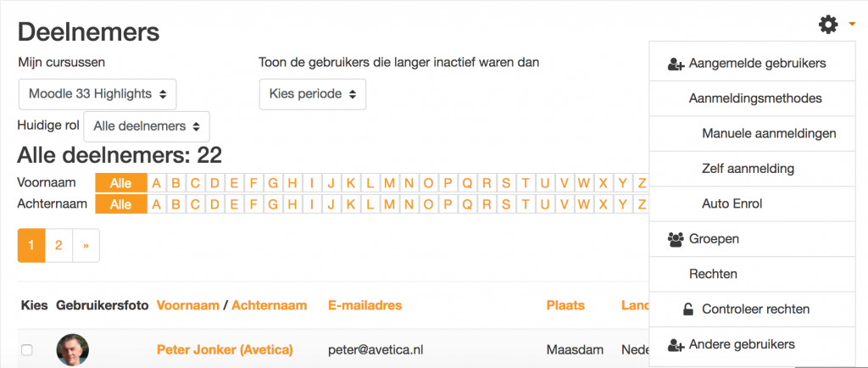Open Auto Enrol menu item
This screenshot has height=368, width=868.
click(732, 204)
